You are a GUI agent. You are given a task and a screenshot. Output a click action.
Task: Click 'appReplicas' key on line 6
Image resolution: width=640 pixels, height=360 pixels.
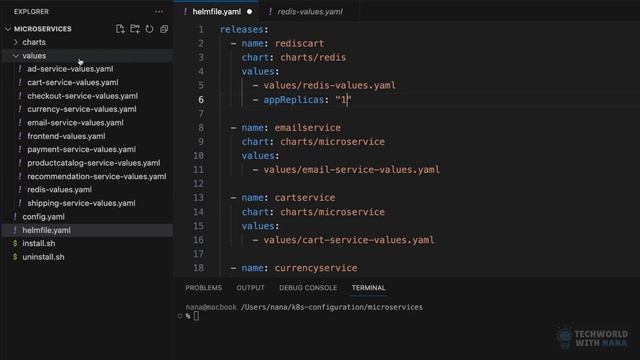[293, 100]
